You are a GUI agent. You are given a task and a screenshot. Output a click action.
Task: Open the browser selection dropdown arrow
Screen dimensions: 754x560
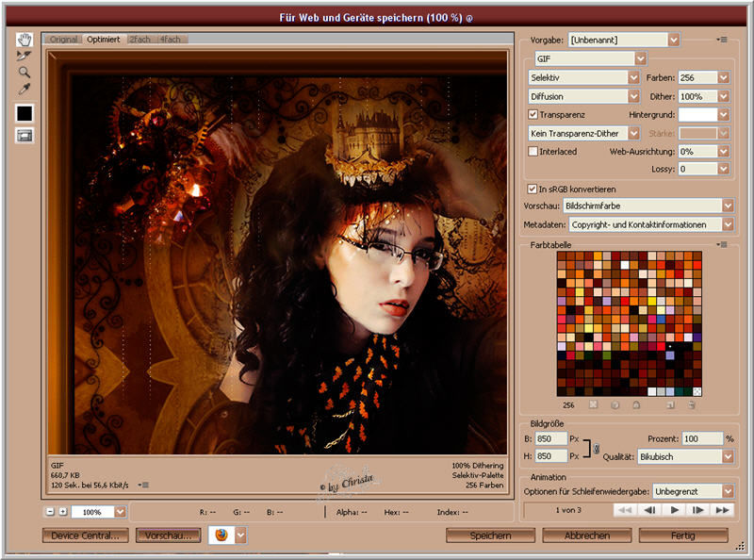[x=241, y=535]
